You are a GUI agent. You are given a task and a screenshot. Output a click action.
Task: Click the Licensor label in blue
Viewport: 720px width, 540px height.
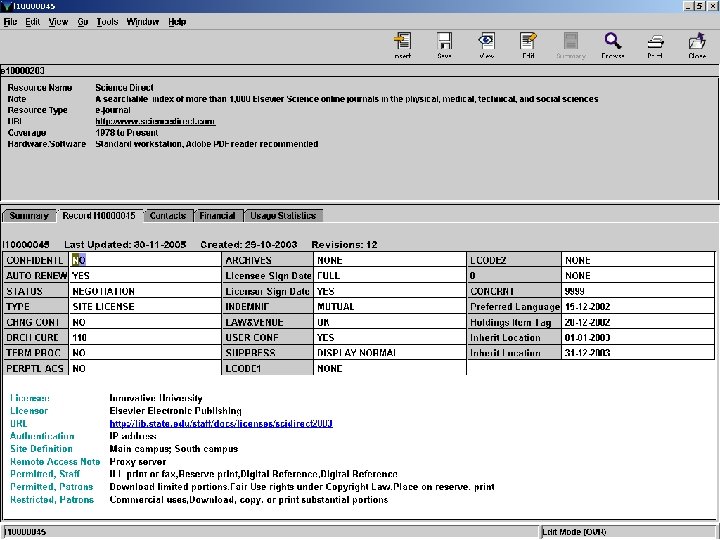point(29,411)
